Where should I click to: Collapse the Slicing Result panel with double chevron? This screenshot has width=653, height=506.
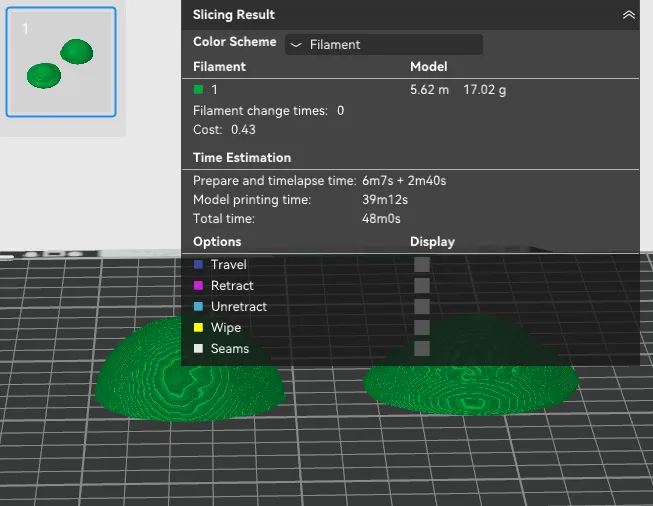point(628,15)
